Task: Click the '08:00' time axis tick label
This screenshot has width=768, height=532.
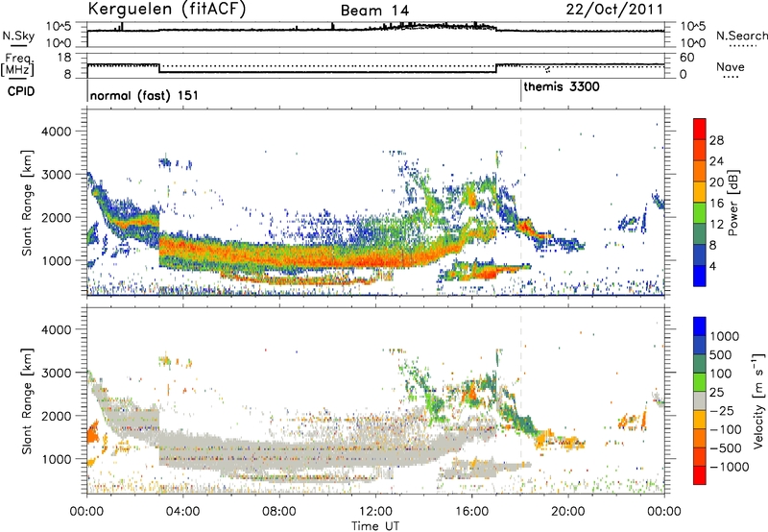Action: (279, 512)
